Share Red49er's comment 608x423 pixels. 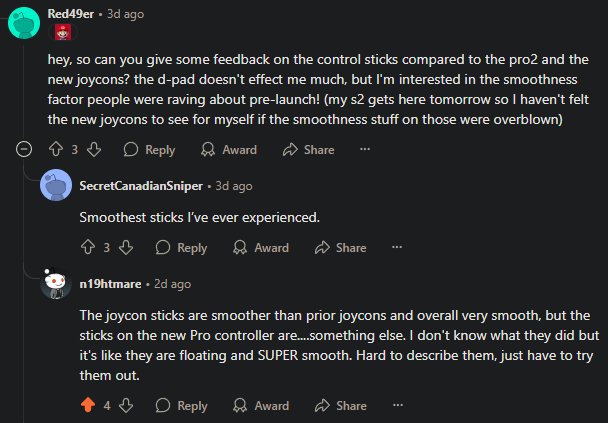[x=308, y=150]
